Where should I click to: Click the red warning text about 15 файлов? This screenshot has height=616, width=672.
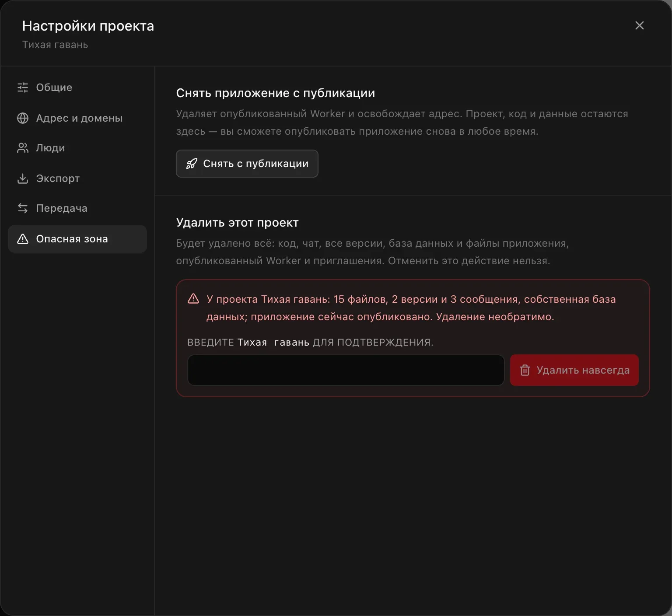pos(411,308)
